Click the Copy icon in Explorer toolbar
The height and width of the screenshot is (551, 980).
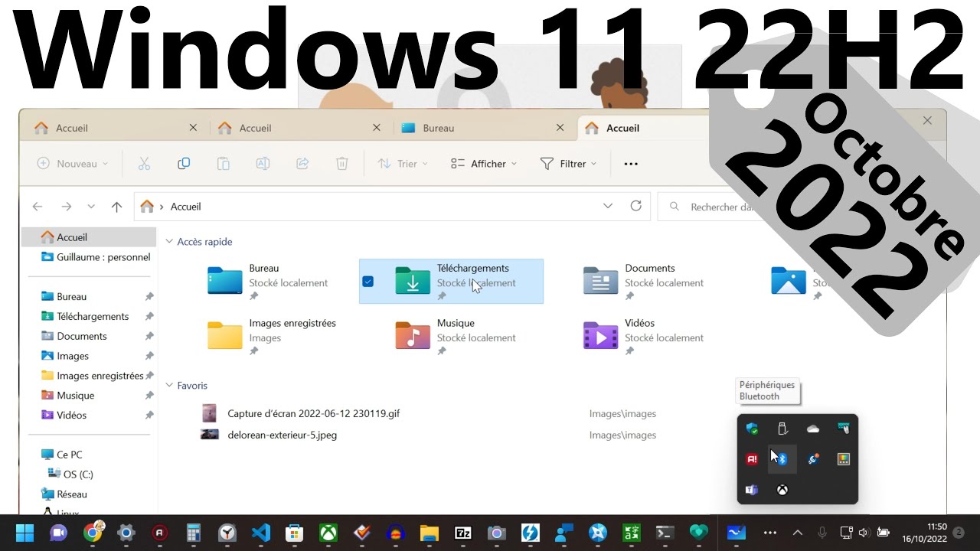184,164
